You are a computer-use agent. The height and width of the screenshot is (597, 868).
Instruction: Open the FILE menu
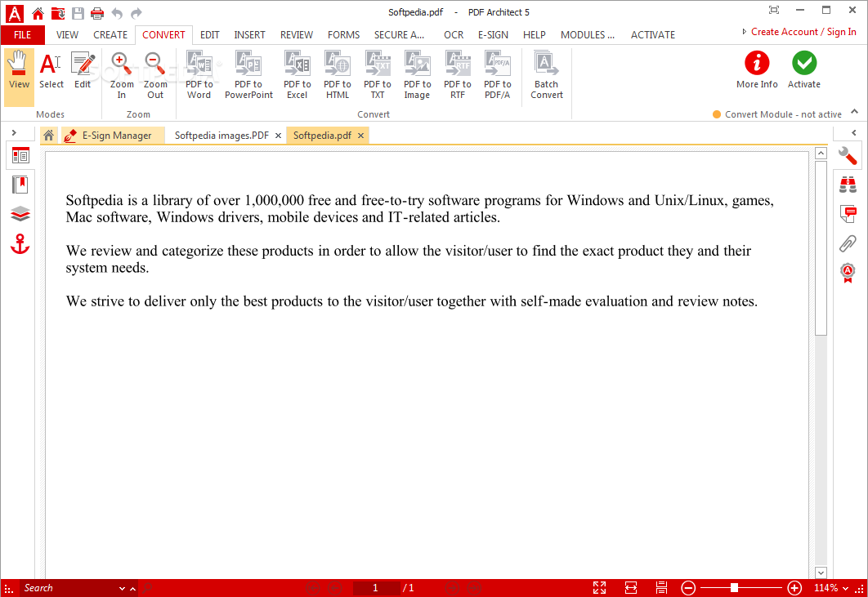tap(23, 35)
